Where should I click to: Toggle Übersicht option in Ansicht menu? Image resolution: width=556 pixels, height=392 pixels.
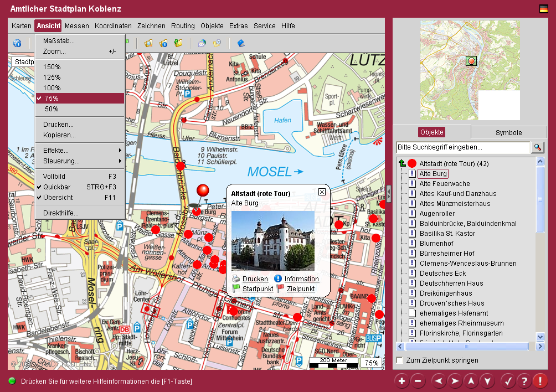(x=58, y=198)
